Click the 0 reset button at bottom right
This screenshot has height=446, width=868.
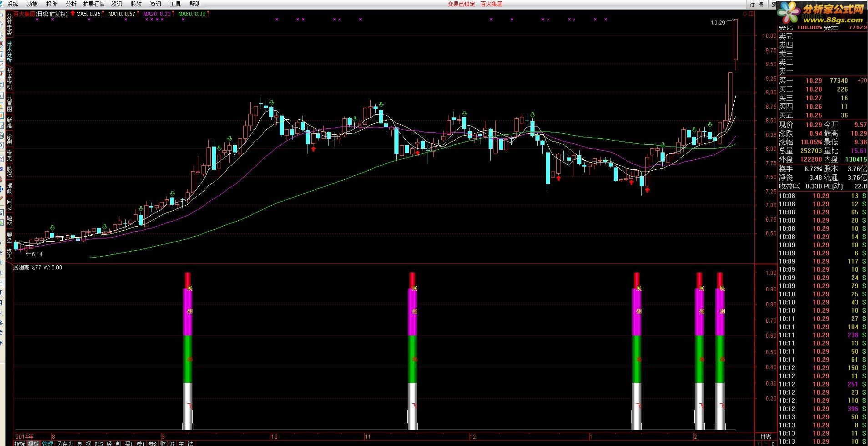tap(772, 444)
